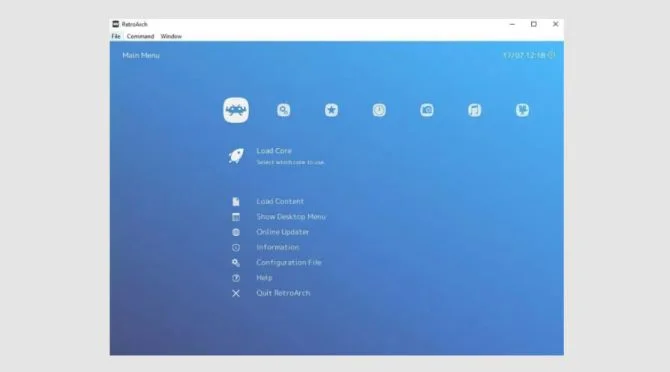Click the rocket icon beside Load Core

pos(236,156)
